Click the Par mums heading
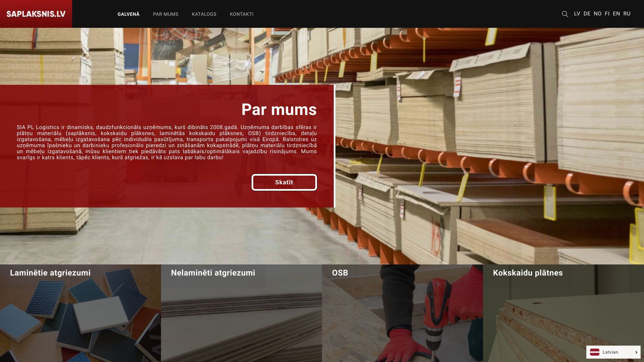 tap(279, 110)
